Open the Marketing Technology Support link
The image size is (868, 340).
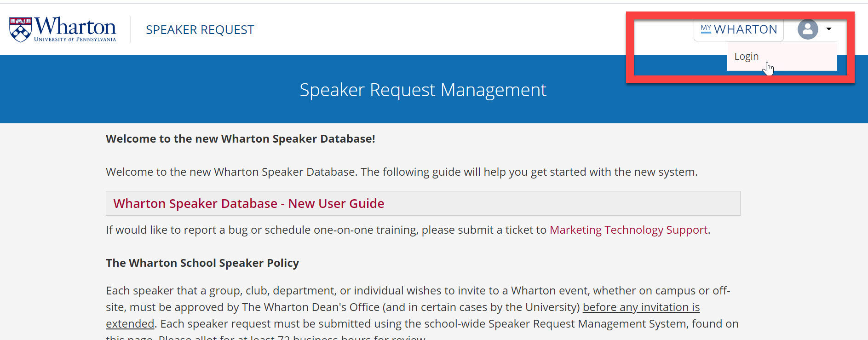pyautogui.click(x=628, y=230)
